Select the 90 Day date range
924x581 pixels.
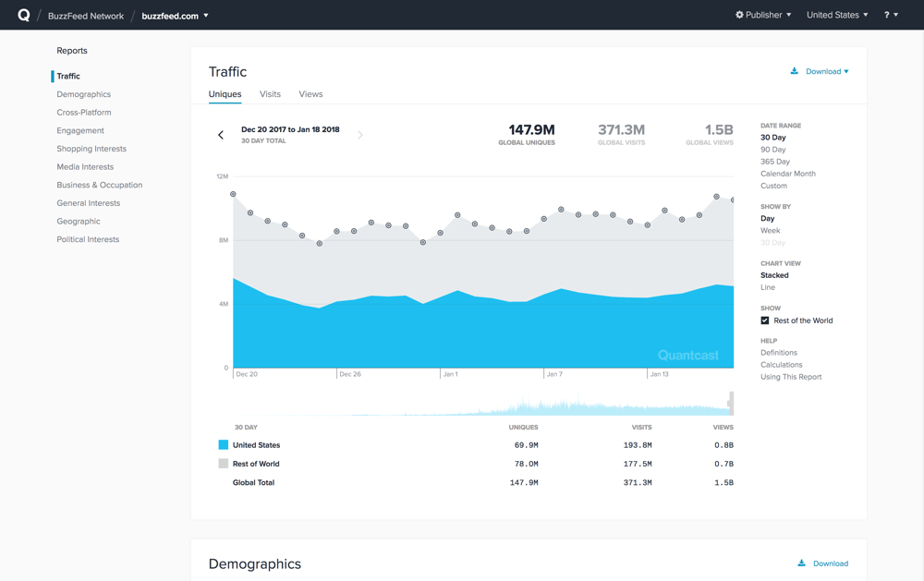(773, 150)
